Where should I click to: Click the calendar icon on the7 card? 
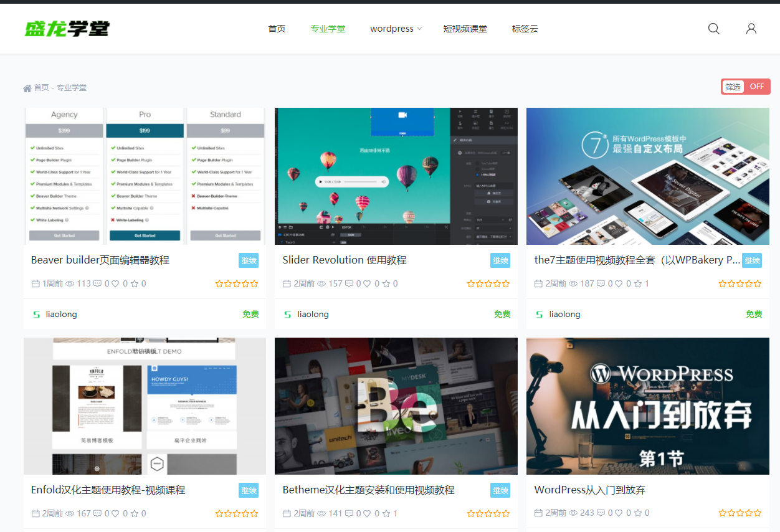[539, 283]
